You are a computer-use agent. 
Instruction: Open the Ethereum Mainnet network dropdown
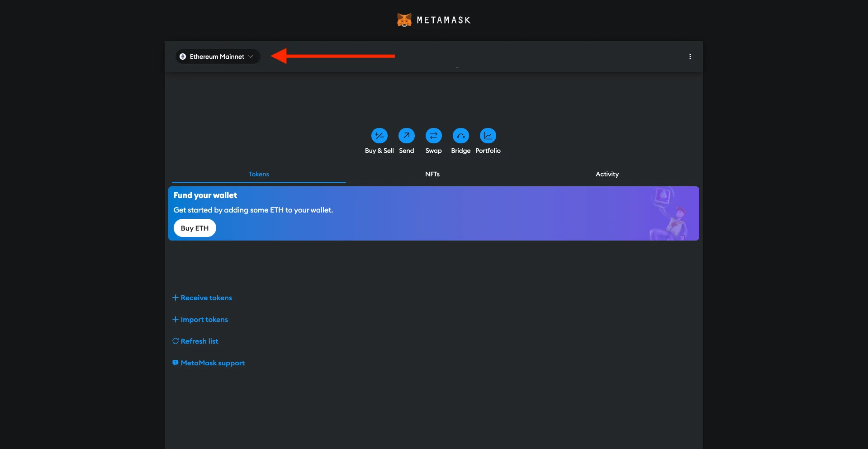coord(218,57)
